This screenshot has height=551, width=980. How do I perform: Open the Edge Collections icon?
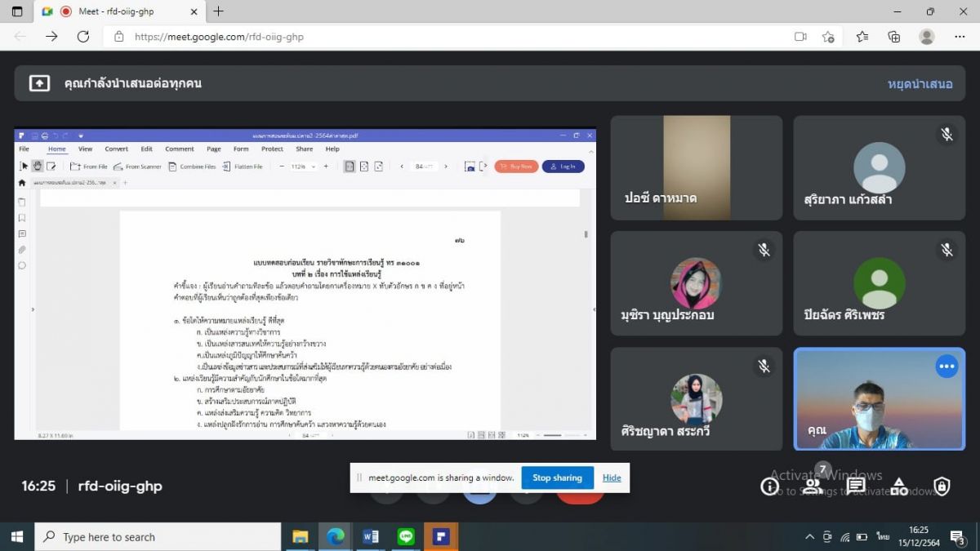[894, 37]
